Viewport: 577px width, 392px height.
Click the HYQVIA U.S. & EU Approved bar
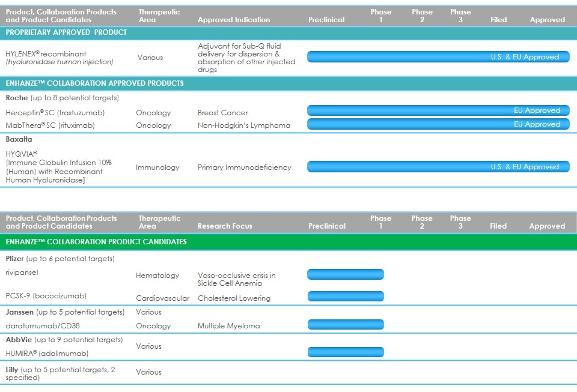[x=438, y=167]
